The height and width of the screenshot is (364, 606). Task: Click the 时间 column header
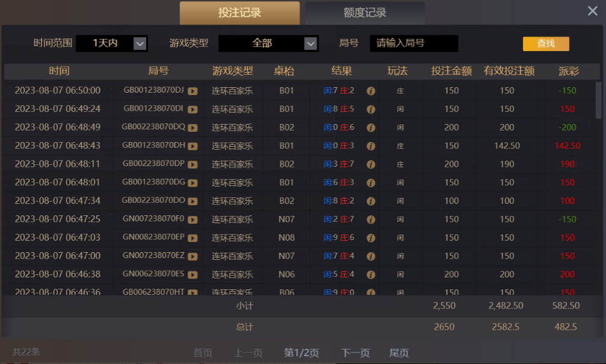pyautogui.click(x=59, y=71)
